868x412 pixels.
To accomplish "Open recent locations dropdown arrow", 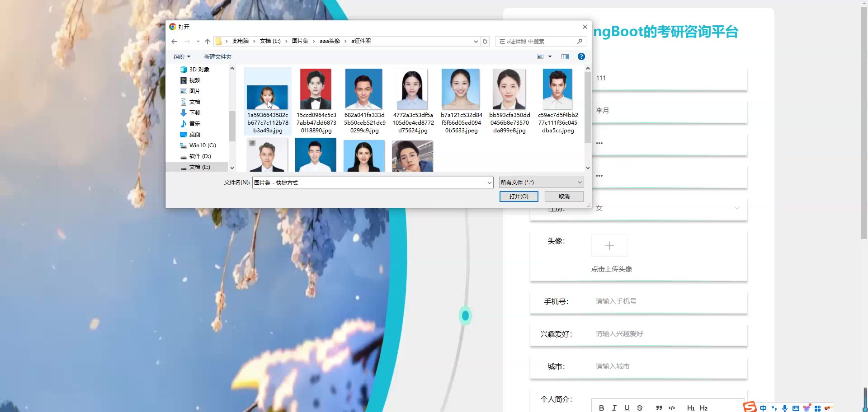I will click(198, 42).
